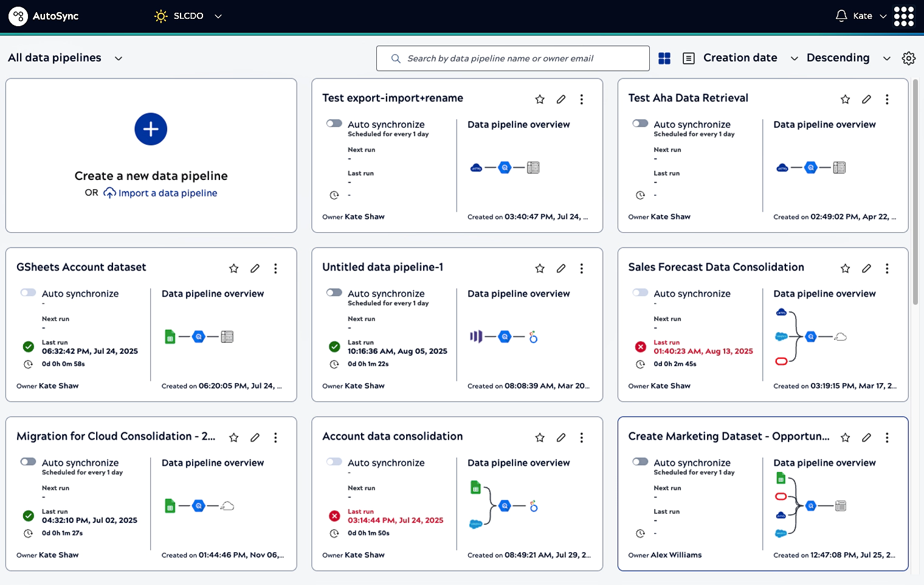Viewport: 924px width, 585px height.
Task: Toggle auto synchronize on Untitled data pipeline-1
Action: tap(334, 292)
